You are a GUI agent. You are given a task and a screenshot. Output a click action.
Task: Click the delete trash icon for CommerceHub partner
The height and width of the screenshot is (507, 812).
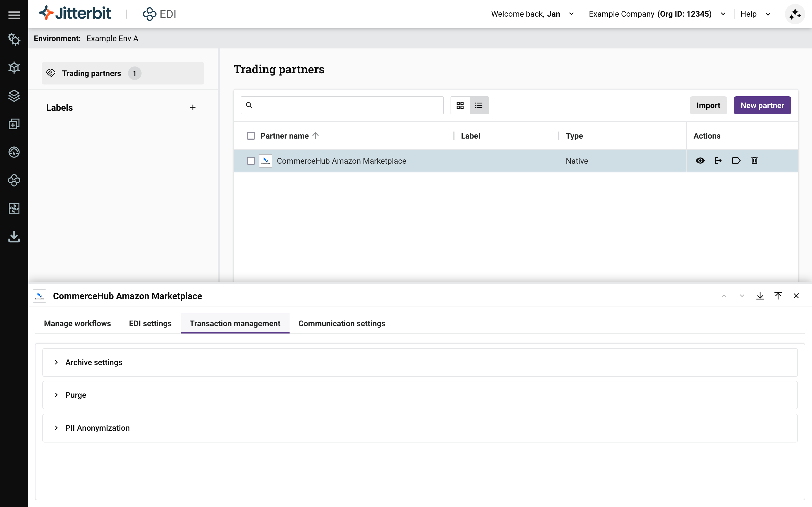[754, 161]
